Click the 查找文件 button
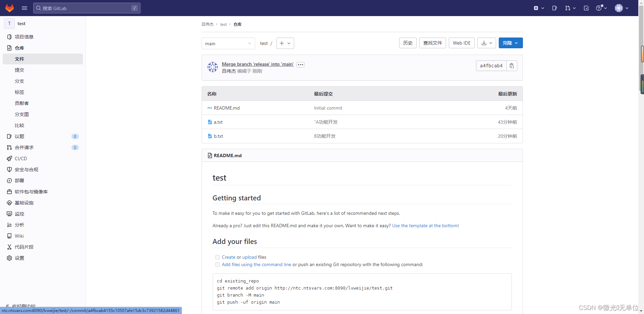This screenshot has width=644, height=314. [x=433, y=43]
